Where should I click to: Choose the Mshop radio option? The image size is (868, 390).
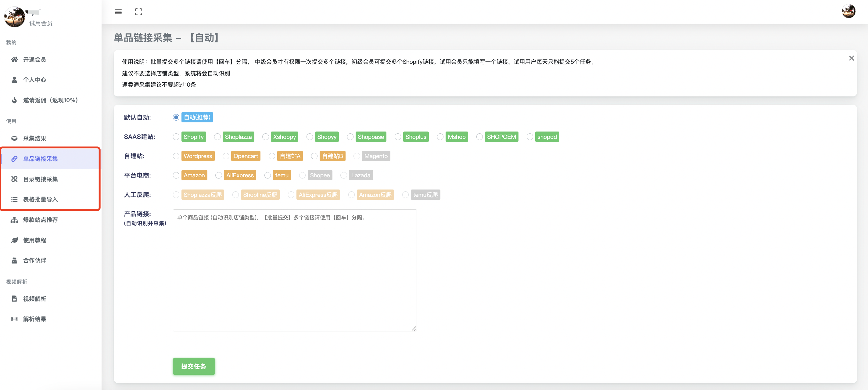pos(440,137)
